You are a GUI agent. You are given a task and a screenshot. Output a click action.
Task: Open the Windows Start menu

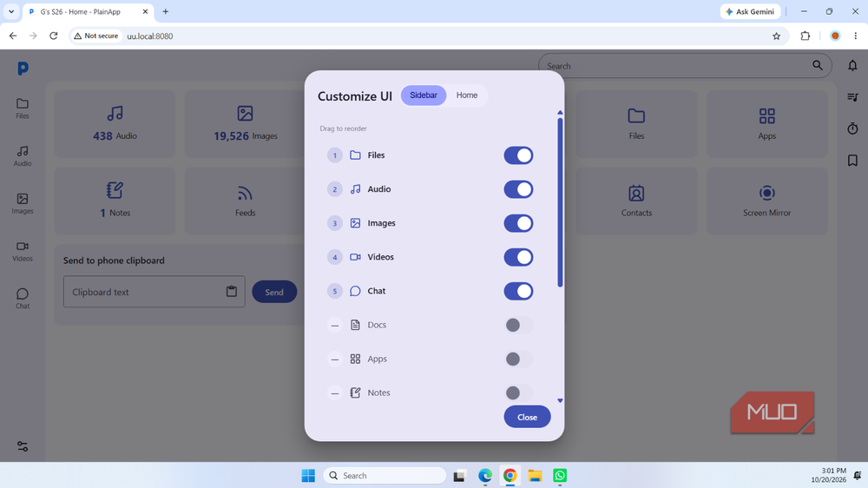pyautogui.click(x=308, y=475)
